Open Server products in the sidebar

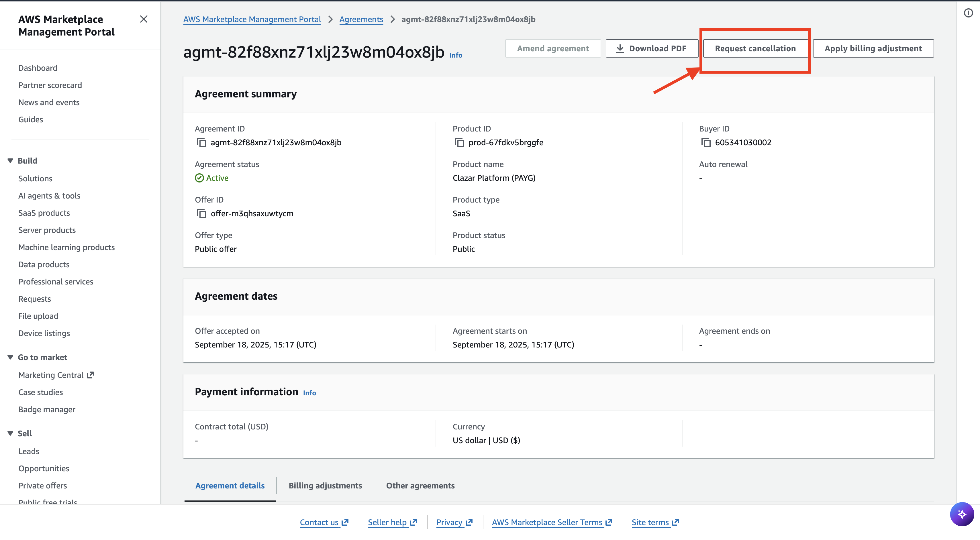(47, 230)
